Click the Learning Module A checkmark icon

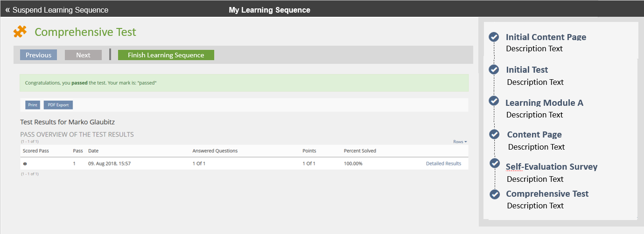click(x=494, y=101)
